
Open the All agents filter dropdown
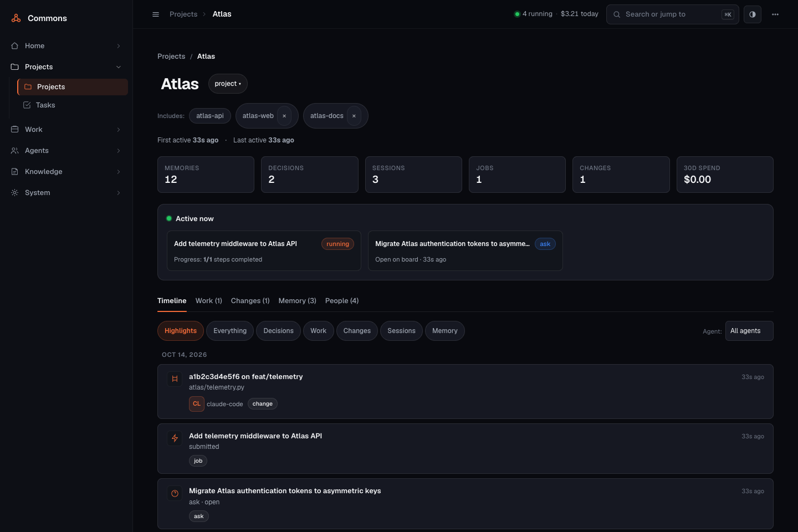tap(749, 331)
